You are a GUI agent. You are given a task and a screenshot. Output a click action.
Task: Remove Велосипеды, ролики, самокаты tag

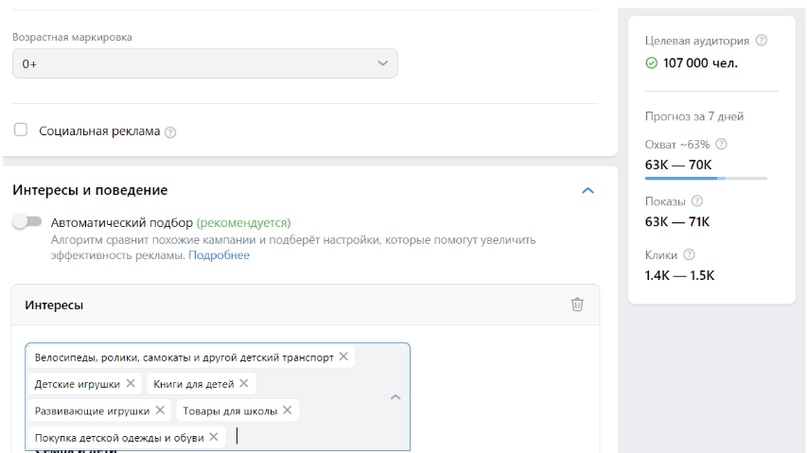point(344,356)
